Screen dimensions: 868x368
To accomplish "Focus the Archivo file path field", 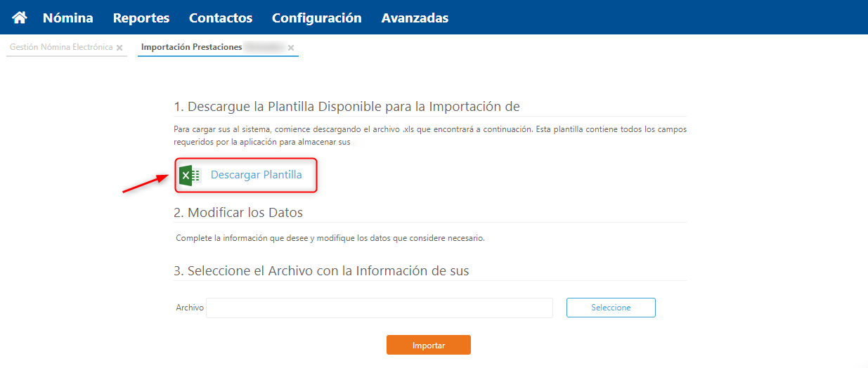I will (x=380, y=308).
